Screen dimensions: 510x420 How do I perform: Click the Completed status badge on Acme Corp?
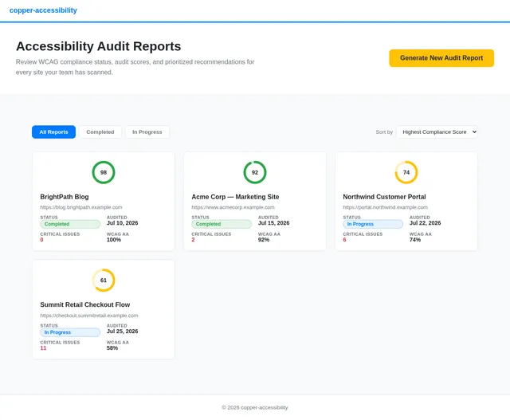tap(222, 224)
